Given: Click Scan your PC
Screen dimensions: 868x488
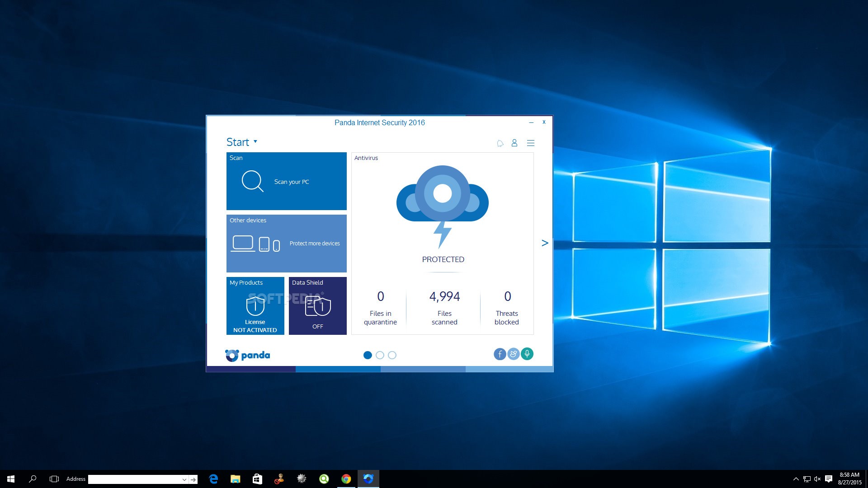Looking at the screenshot, I should tap(292, 181).
